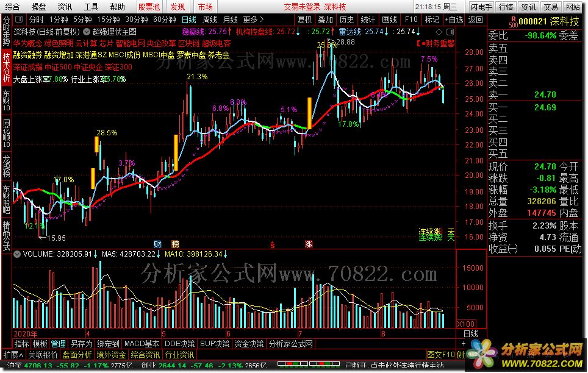Select the 周线 period
This screenshot has height=373, width=588.
[x=210, y=20]
